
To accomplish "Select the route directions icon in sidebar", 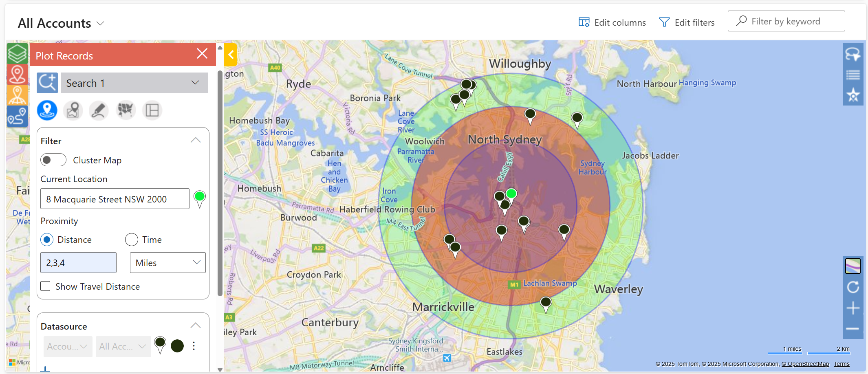I will pos(17,117).
